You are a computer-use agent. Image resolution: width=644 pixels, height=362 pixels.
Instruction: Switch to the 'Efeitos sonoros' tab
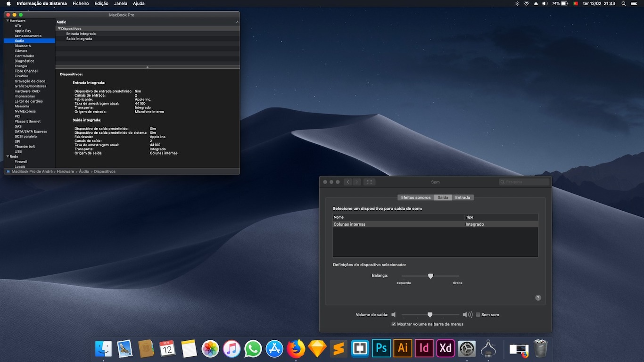(416, 197)
